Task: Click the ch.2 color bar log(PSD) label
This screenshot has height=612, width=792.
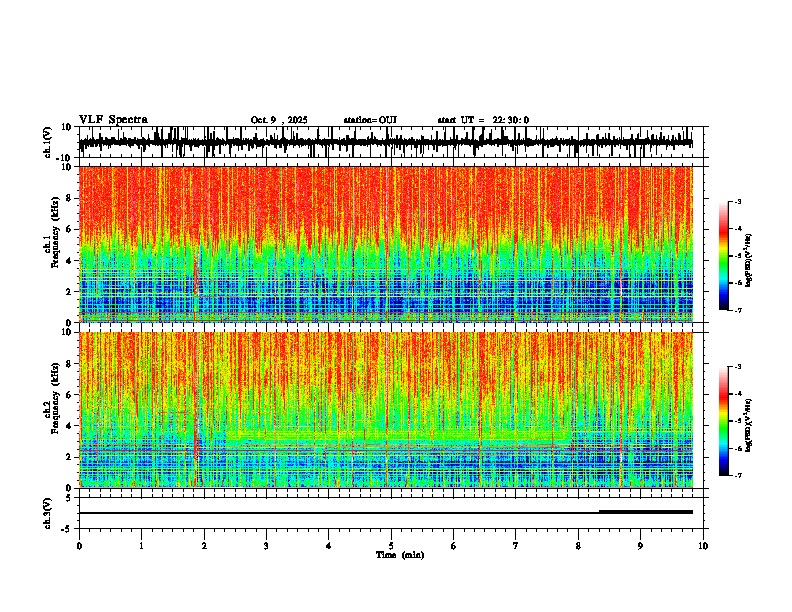Action: tap(749, 425)
